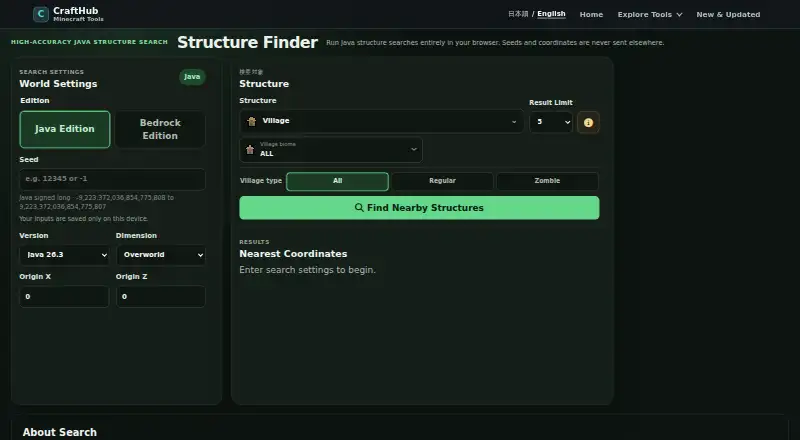Choose the Zombie village type
The image size is (800, 440).
pyautogui.click(x=547, y=181)
